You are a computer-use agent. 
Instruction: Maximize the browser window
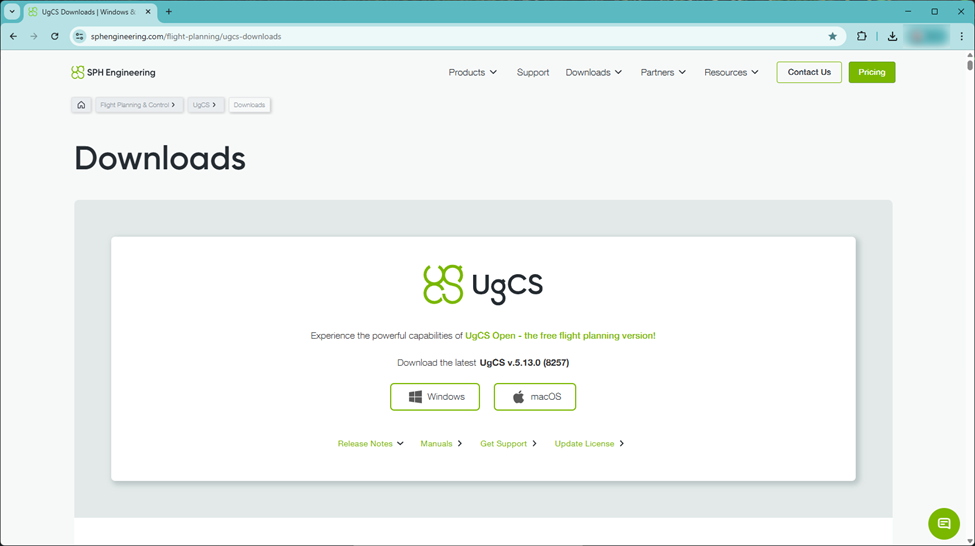935,11
